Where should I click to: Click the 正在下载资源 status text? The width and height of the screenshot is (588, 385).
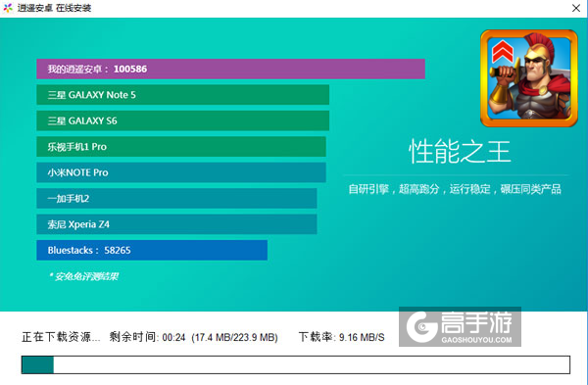61,337
